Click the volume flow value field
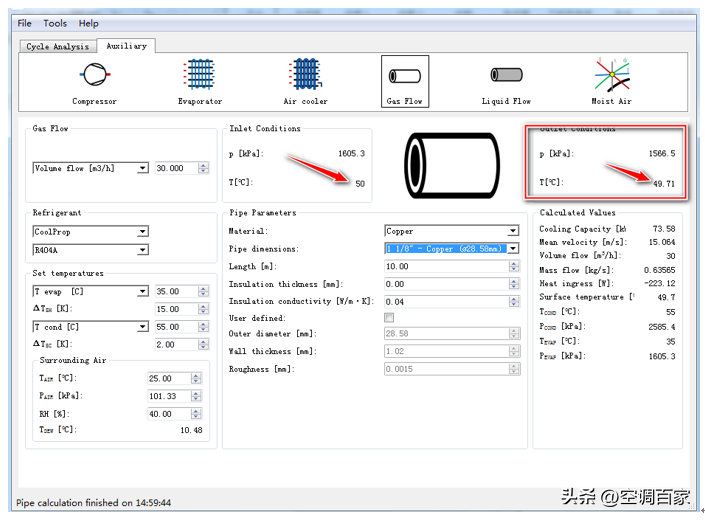Image resolution: width=705 pixels, height=520 pixels. click(x=175, y=169)
